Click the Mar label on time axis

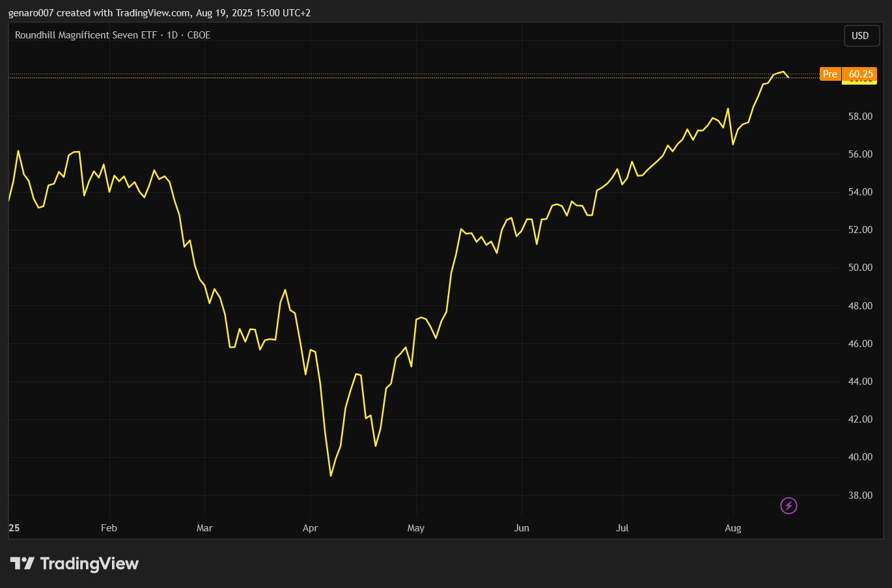point(204,528)
